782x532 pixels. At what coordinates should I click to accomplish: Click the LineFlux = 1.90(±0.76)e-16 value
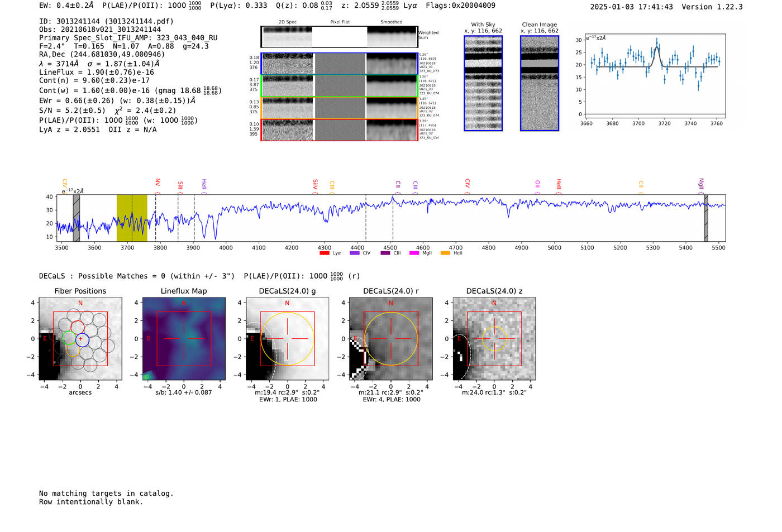tap(97, 72)
